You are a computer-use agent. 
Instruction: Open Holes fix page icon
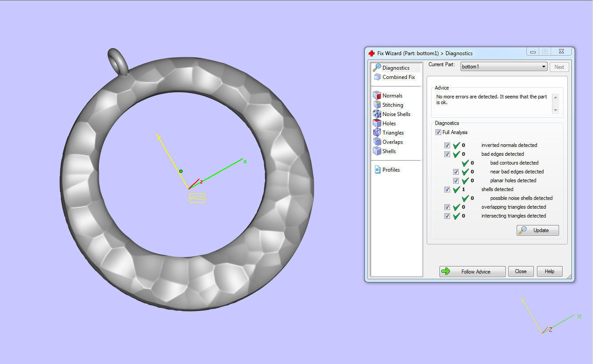[x=377, y=123]
